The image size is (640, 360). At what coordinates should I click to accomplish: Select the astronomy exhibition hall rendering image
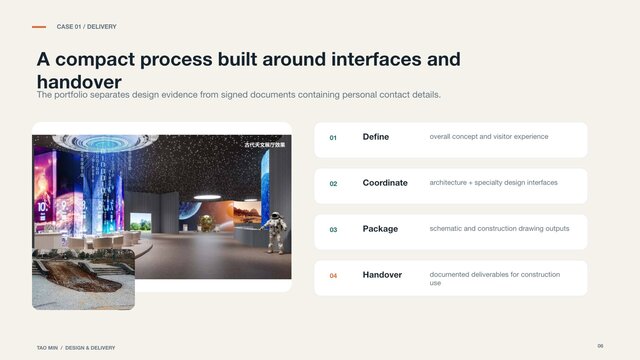(x=162, y=207)
